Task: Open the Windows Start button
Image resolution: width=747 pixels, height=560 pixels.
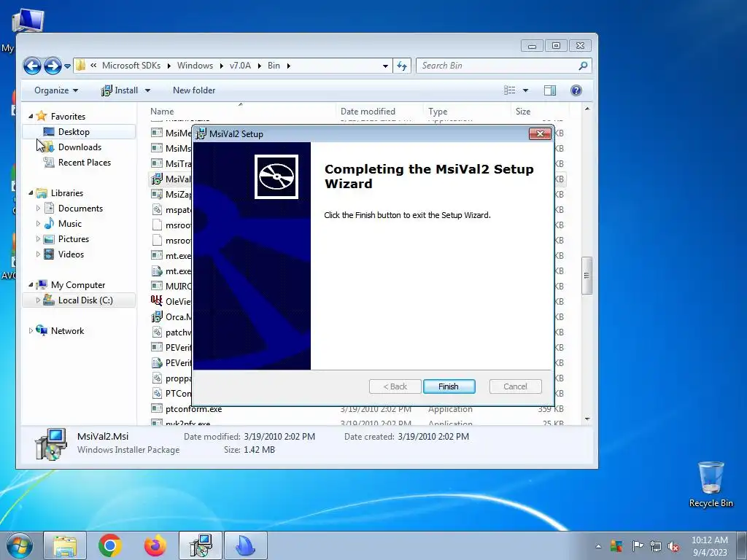Action: (20, 545)
